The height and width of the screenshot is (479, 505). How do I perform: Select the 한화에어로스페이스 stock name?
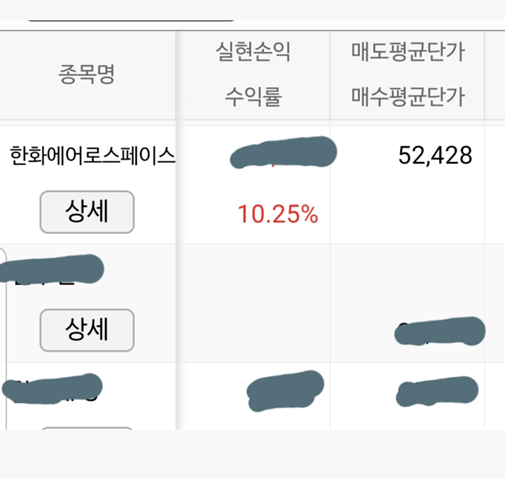tap(92, 156)
